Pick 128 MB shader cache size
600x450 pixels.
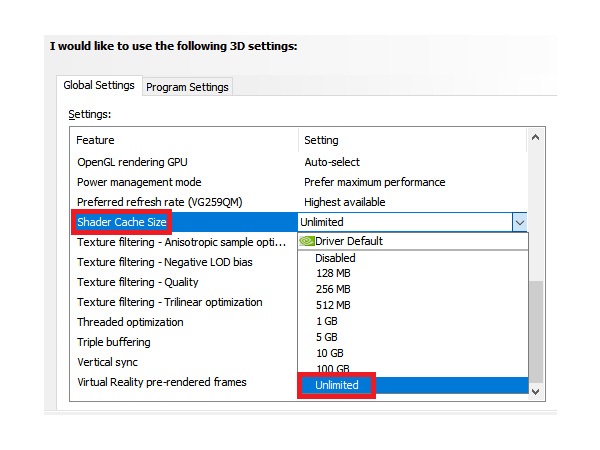pos(333,273)
